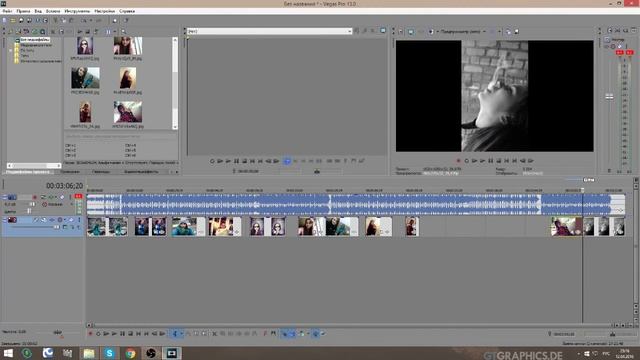Toggle Loop Playback in timeline transport
The image size is (640, 360).
pyautogui.click(x=98, y=334)
